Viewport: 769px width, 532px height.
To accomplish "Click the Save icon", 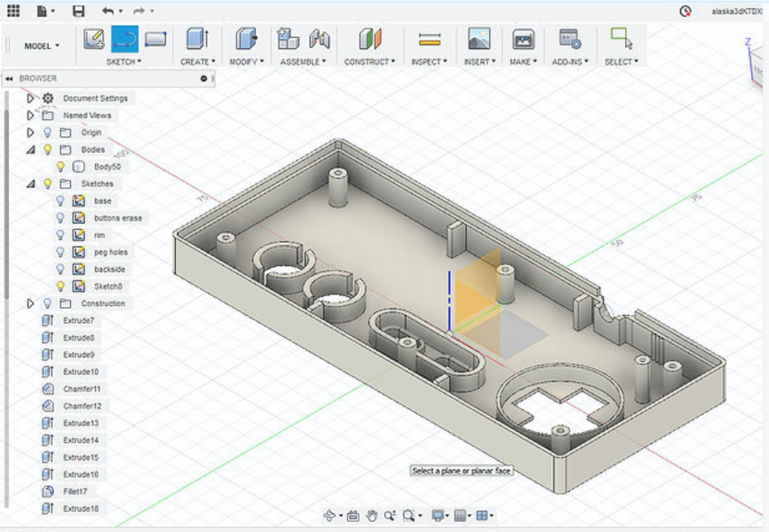I will pos(78,10).
